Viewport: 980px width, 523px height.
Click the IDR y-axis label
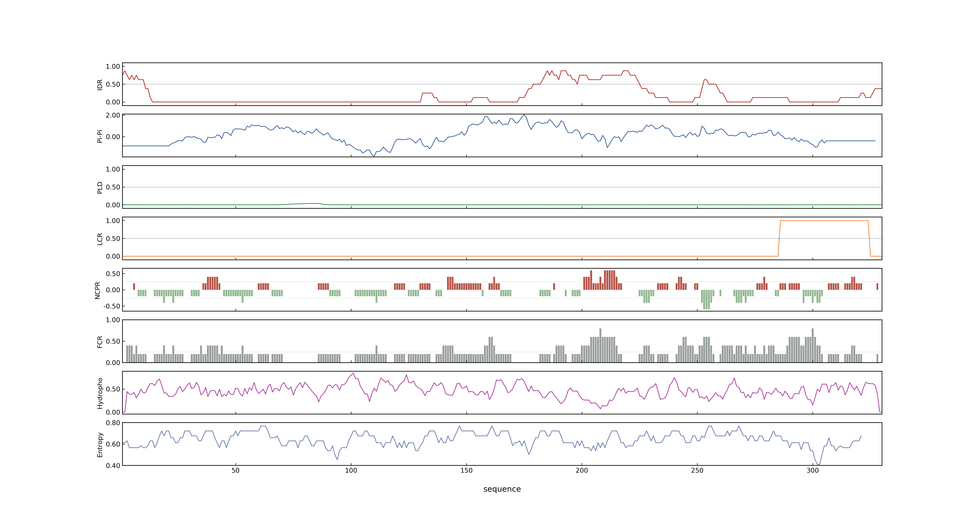coord(100,85)
